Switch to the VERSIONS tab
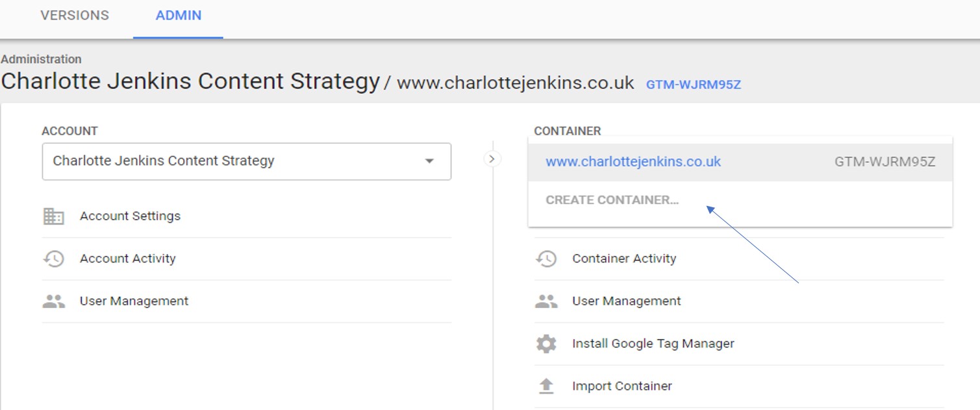 coord(75,16)
